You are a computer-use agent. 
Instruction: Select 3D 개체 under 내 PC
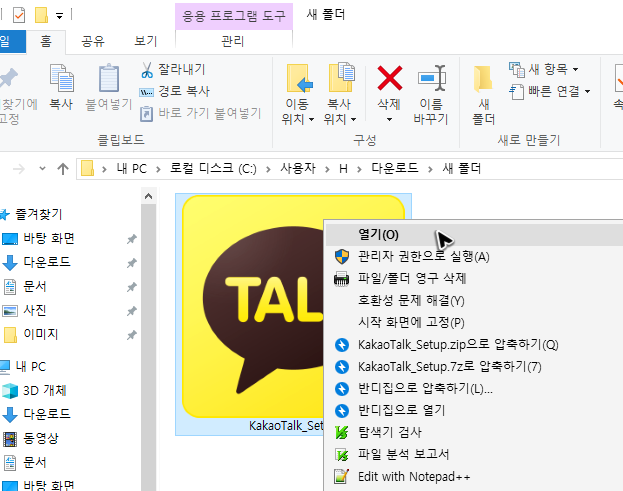(x=44, y=390)
